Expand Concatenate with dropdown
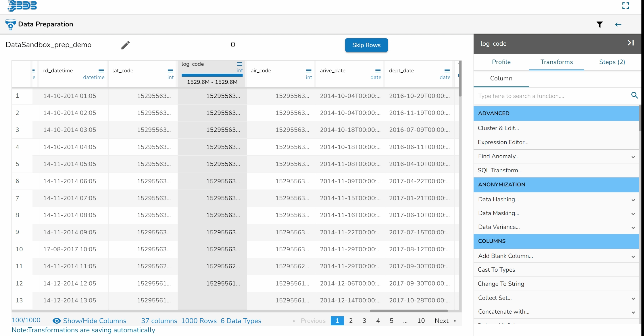Image resolution: width=644 pixels, height=336 pixels. [633, 312]
